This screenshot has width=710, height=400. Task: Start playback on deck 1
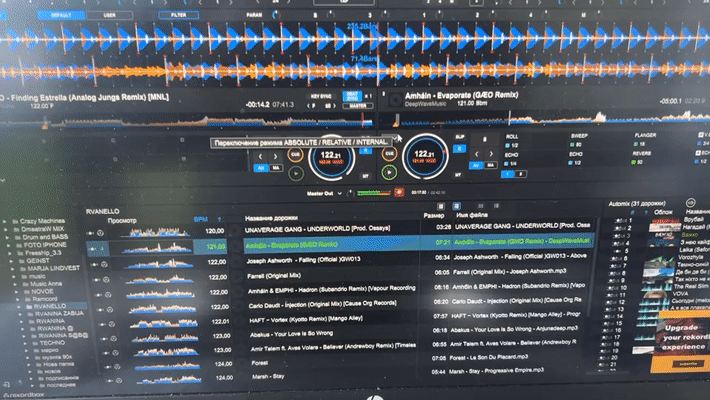coord(296,173)
